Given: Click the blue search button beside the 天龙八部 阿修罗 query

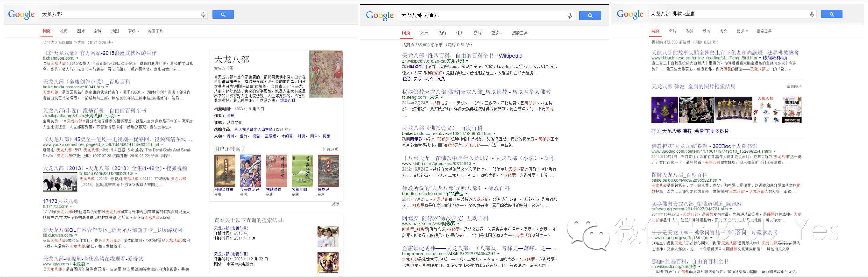Looking at the screenshot, I should pyautogui.click(x=590, y=16).
